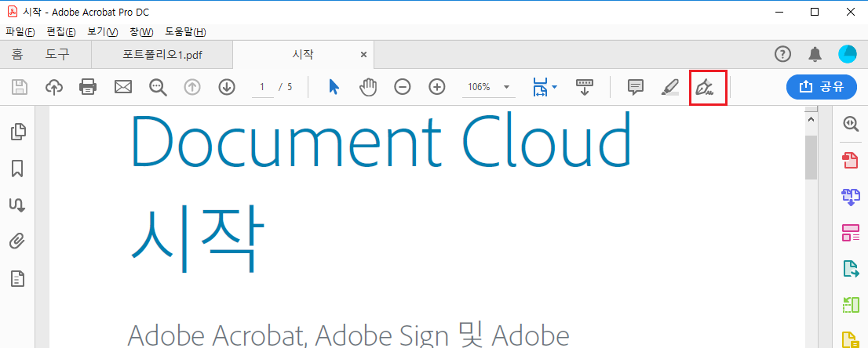
Task: Print the document with printer icon
Action: point(88,87)
